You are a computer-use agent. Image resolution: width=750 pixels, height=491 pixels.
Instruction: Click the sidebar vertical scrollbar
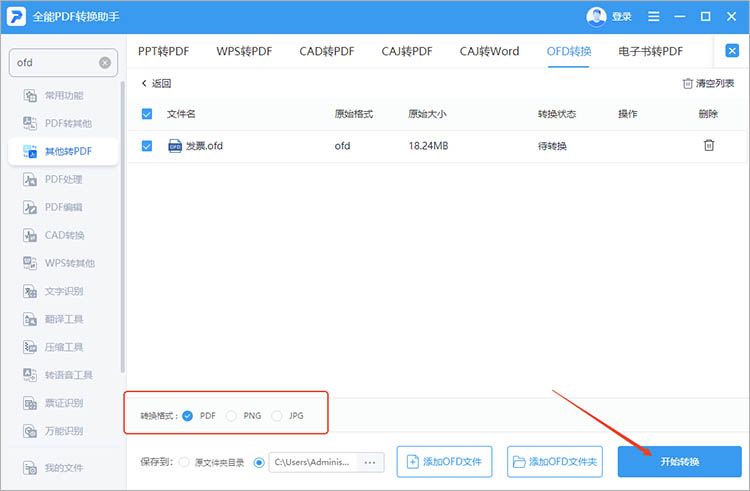click(x=123, y=227)
